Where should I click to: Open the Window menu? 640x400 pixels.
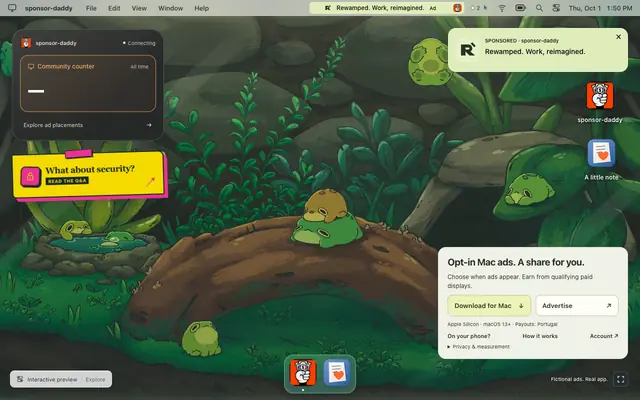tap(171, 8)
